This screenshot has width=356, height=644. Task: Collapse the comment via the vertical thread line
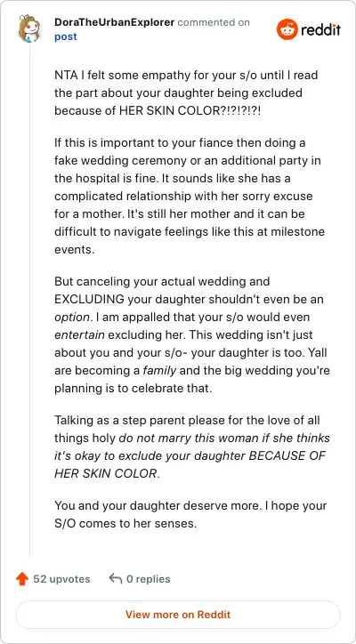(29, 301)
